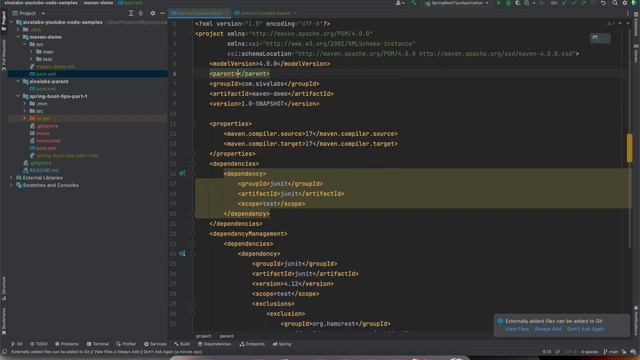Expand the .mvn folder
This screenshot has height=360, width=640.
point(25,104)
